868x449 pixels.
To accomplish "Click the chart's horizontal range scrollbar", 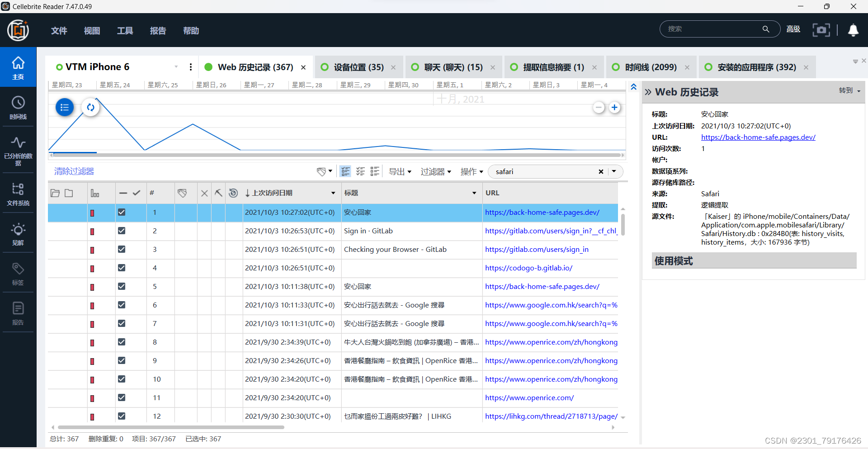I will (337, 155).
